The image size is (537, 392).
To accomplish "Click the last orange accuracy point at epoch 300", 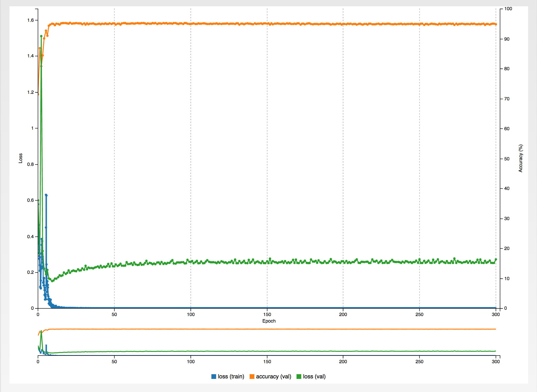I will (496, 24).
